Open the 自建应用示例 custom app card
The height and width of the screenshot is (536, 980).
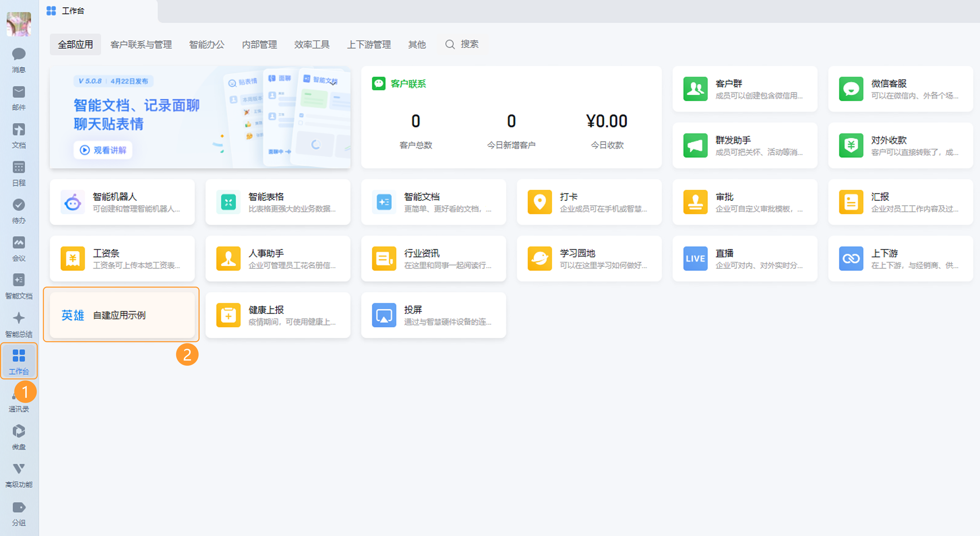[x=122, y=315]
